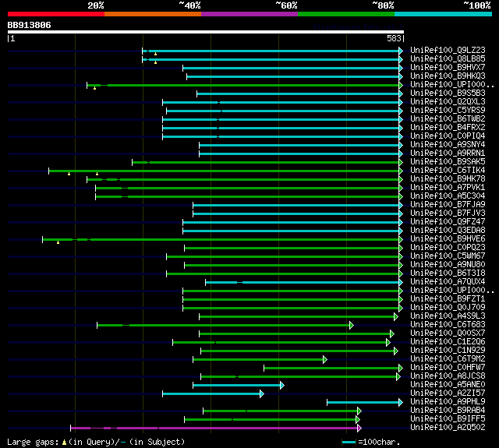Click the white query sequence bar

(206, 32)
